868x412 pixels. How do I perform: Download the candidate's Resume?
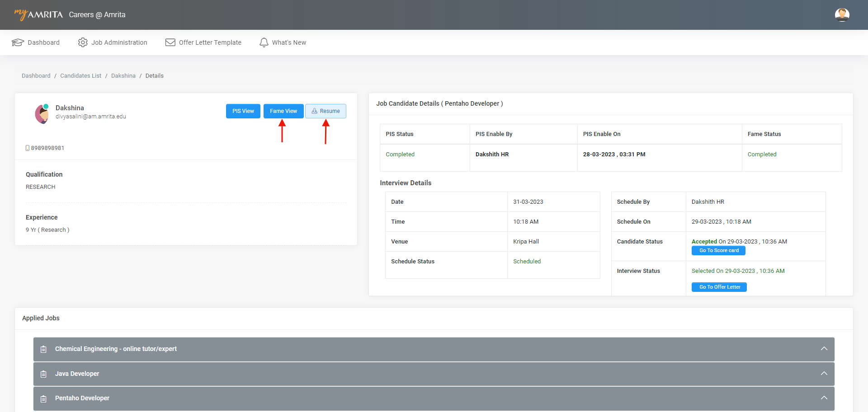(325, 111)
